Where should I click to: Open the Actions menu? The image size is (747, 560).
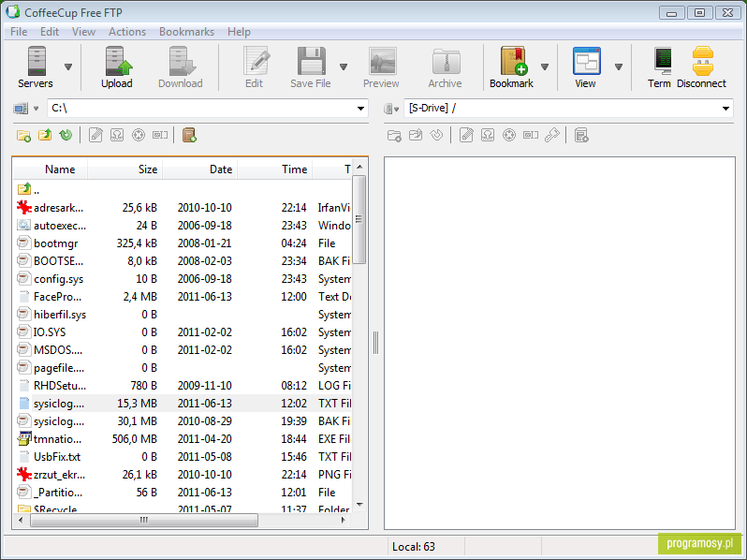click(x=127, y=32)
